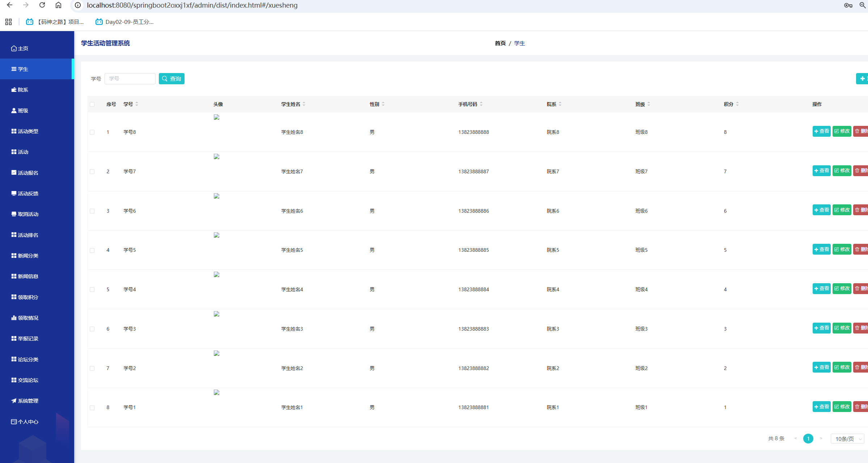The height and width of the screenshot is (463, 868).
Task: Expand the 系统管理 sidebar menu
Action: [x=28, y=401]
